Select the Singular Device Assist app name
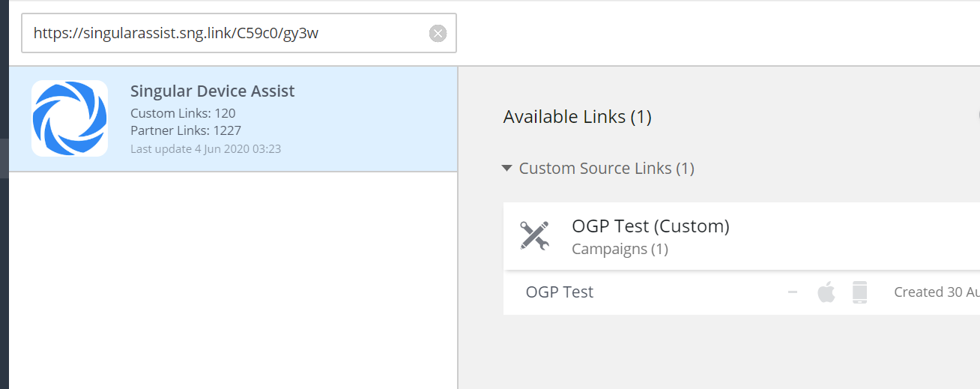 212,91
